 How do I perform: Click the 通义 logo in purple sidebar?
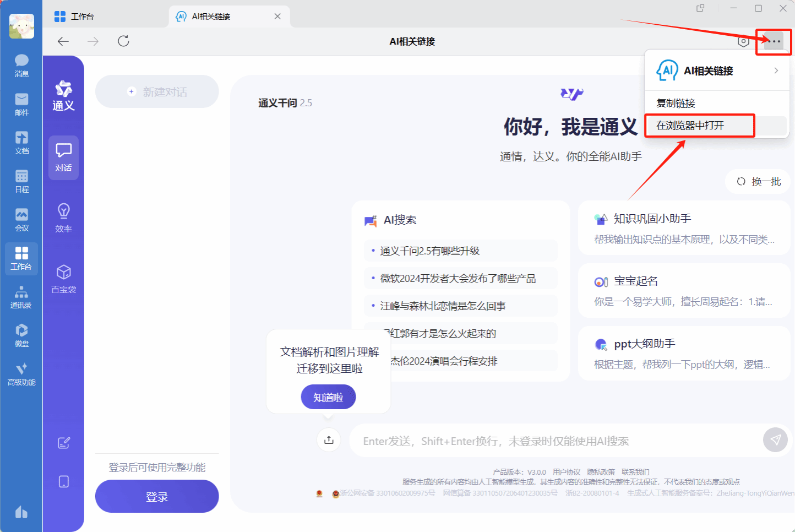point(63,96)
